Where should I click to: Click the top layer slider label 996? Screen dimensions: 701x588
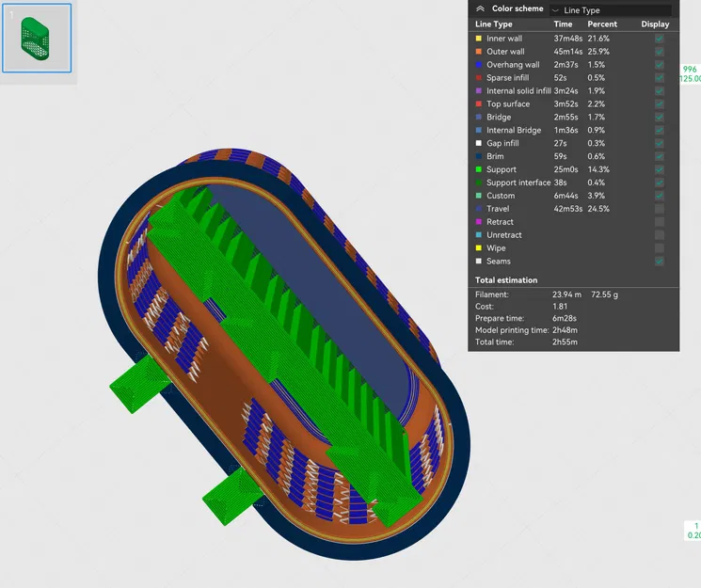point(690,70)
